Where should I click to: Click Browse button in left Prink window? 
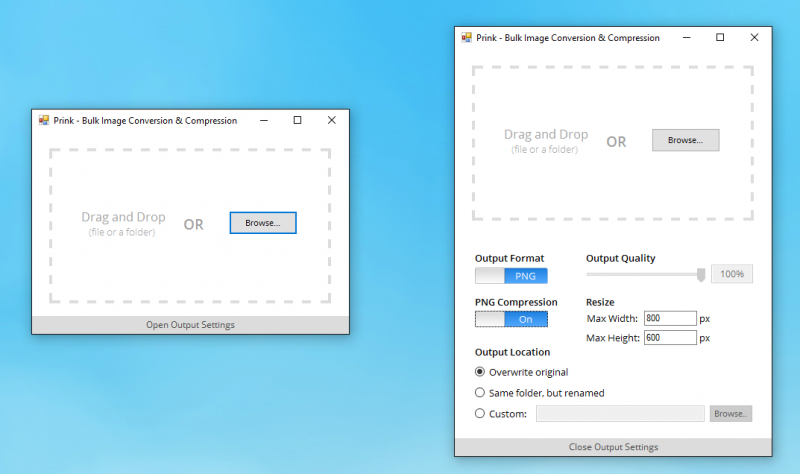(263, 223)
